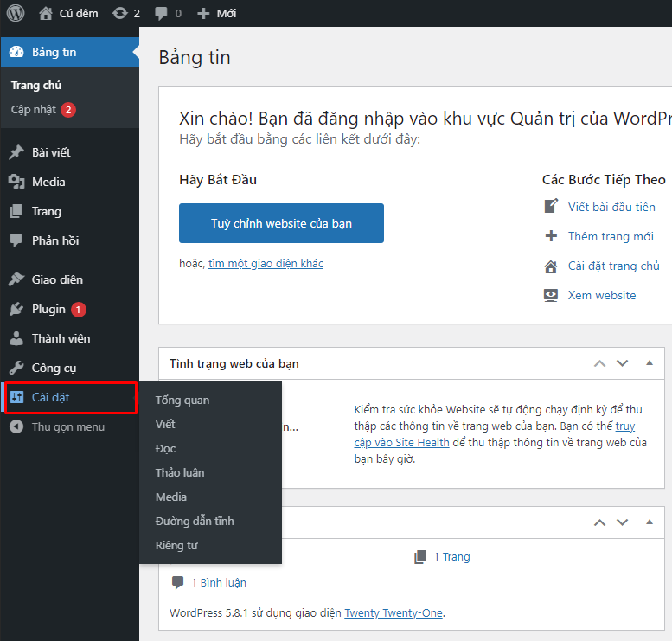Move Tình trạng web panel down
This screenshot has width=672, height=641.
point(623,363)
